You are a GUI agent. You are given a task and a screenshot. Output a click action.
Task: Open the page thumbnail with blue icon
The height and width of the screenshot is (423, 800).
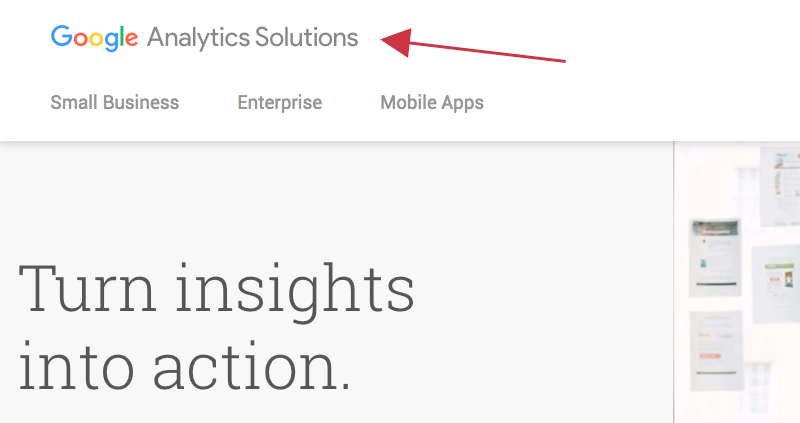click(714, 257)
